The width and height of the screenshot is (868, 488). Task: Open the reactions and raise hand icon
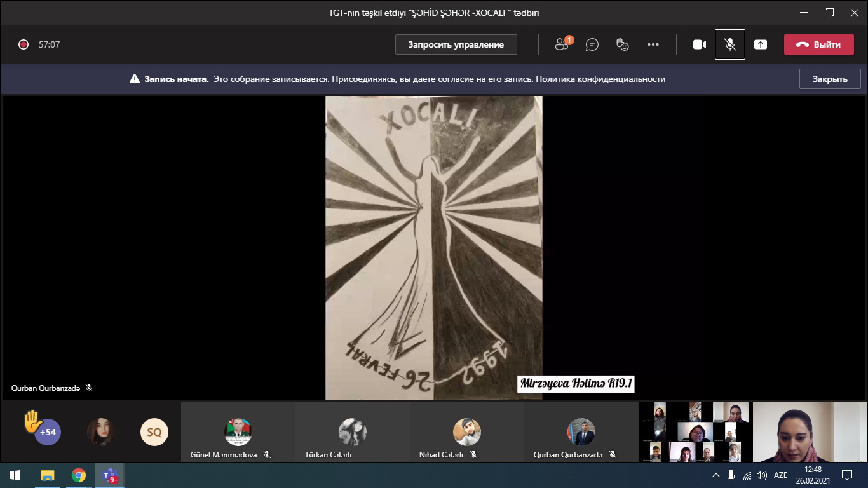pos(623,44)
